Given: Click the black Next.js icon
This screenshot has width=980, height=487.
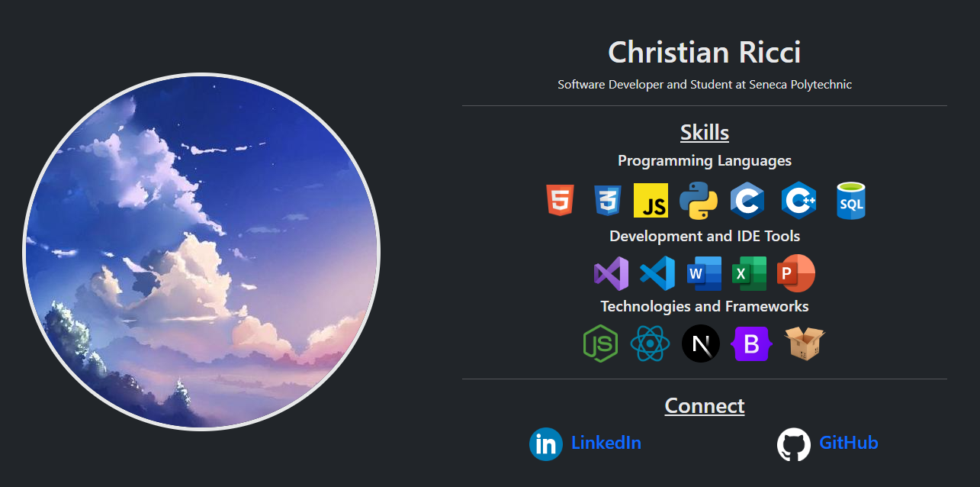Looking at the screenshot, I should point(701,343).
